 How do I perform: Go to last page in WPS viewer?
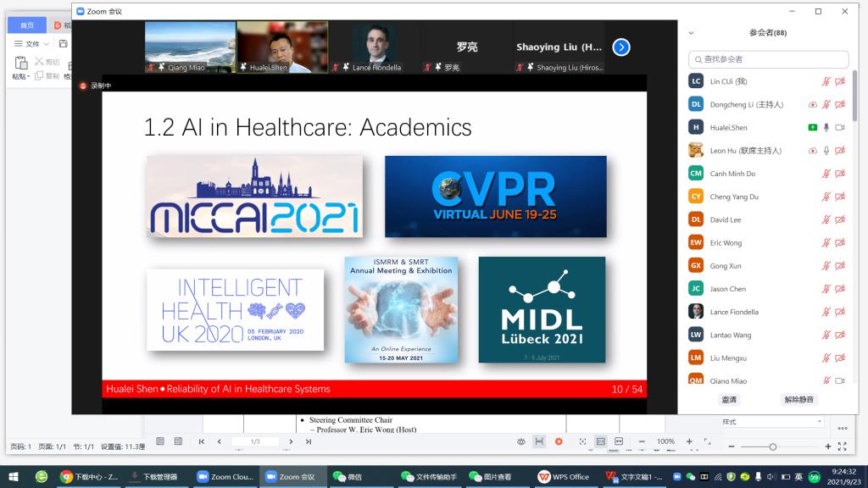[x=309, y=441]
